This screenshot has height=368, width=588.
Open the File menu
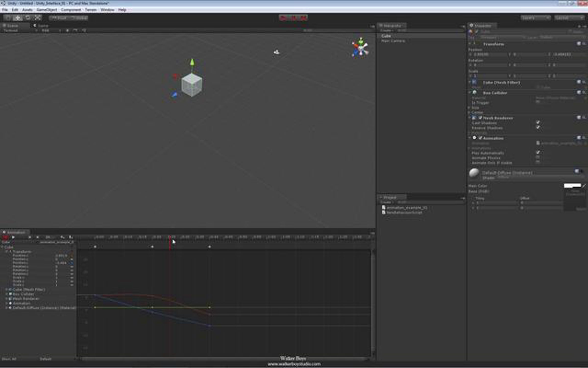(x=5, y=10)
